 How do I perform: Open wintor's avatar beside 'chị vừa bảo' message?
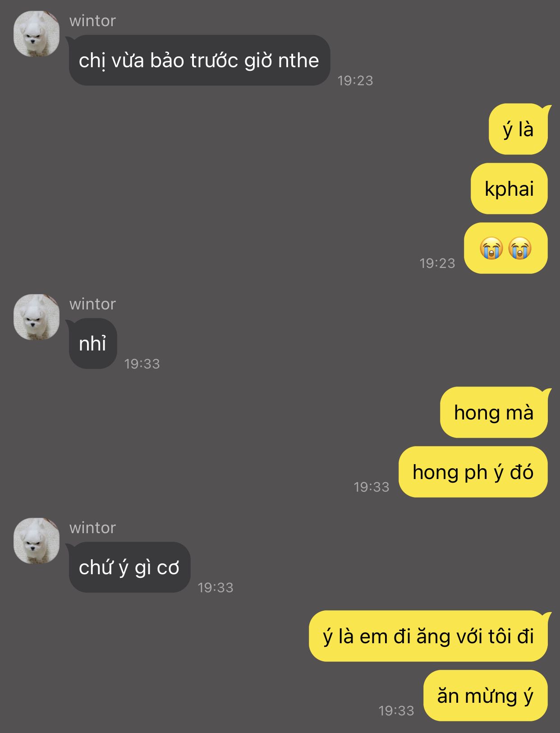(x=37, y=34)
